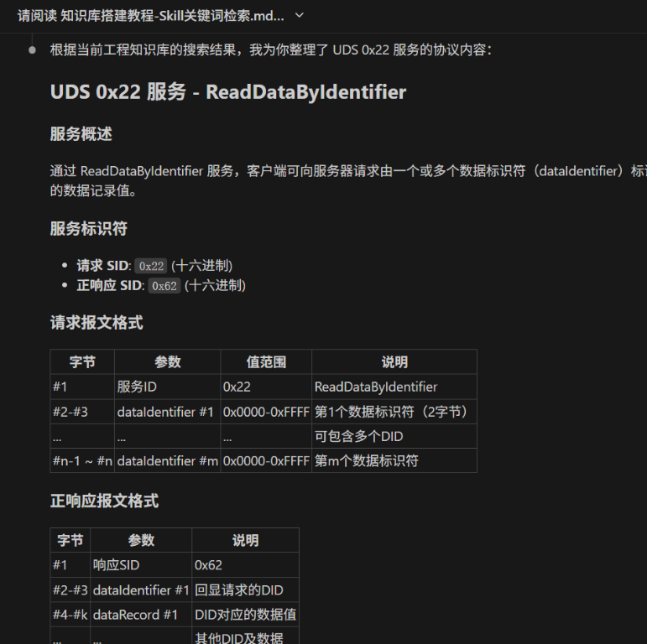This screenshot has height=644, width=647.
Task: Click cell 回显请求的DID
Action: pos(246,590)
